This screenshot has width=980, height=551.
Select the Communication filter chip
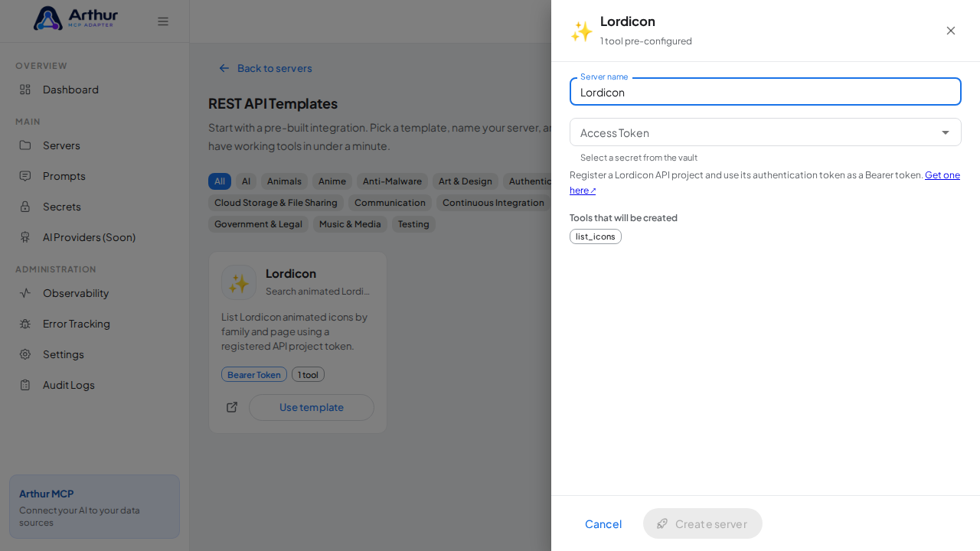[x=390, y=203]
